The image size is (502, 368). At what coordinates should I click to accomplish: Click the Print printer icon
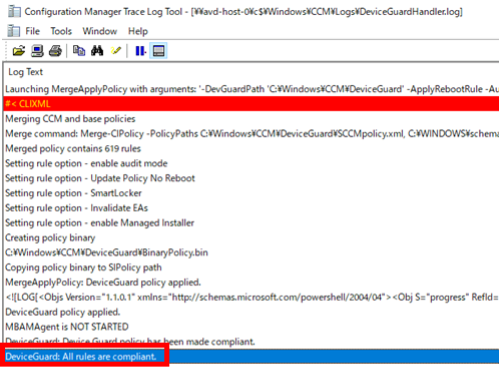(55, 51)
